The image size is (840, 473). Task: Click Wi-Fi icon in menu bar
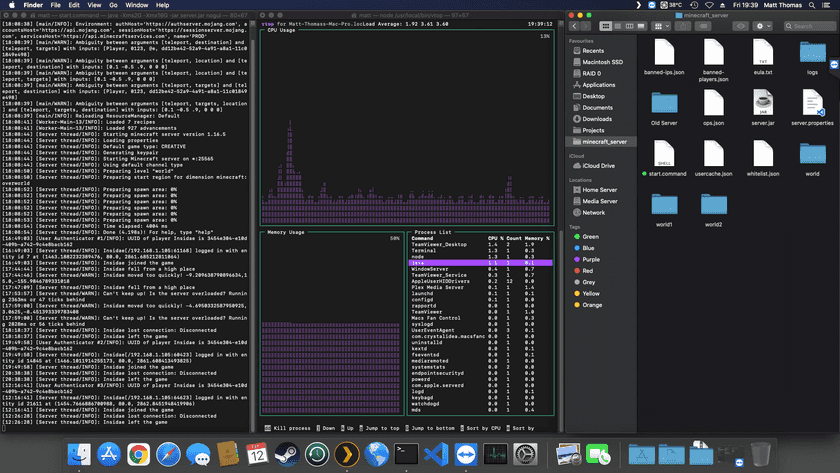(709, 5)
